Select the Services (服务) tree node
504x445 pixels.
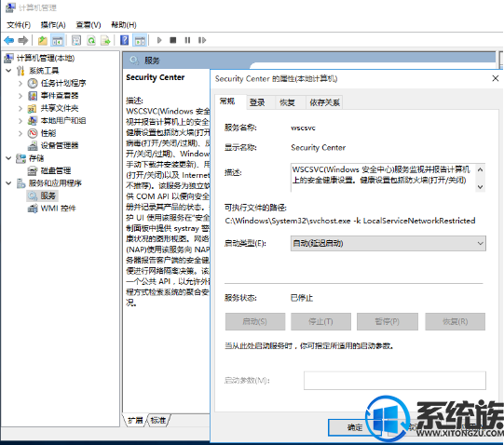tap(42, 196)
